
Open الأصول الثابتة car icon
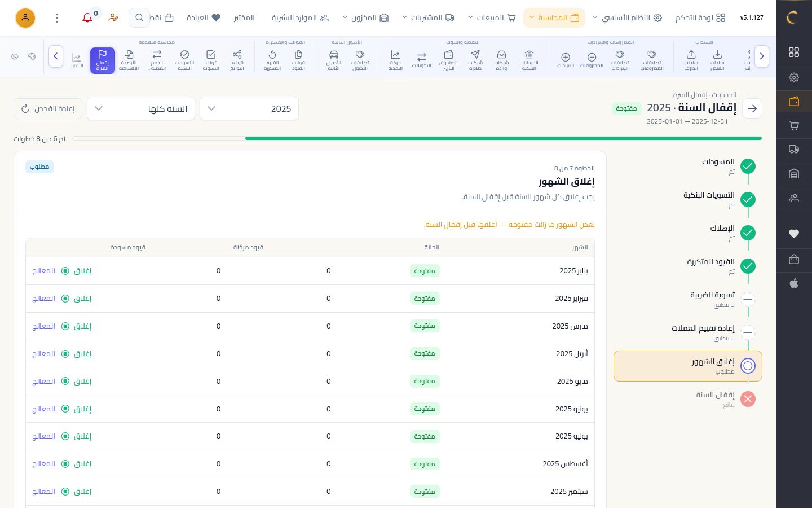coord(334,60)
